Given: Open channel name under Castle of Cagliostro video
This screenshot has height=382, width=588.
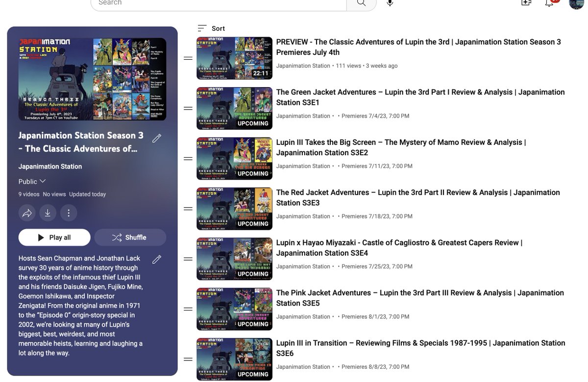Looking at the screenshot, I should click(303, 266).
